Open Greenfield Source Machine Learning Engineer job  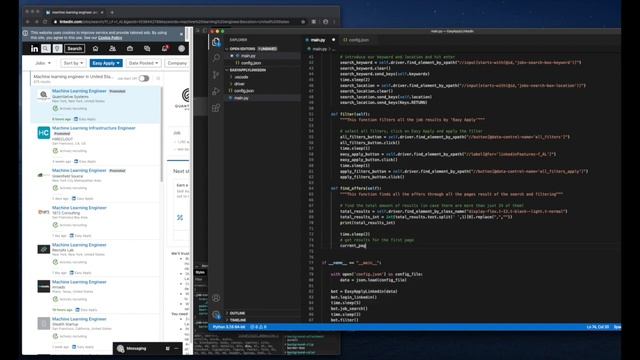click(x=79, y=170)
